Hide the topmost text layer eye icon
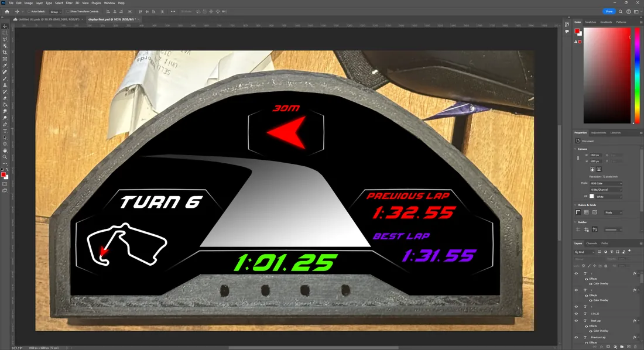 click(576, 273)
